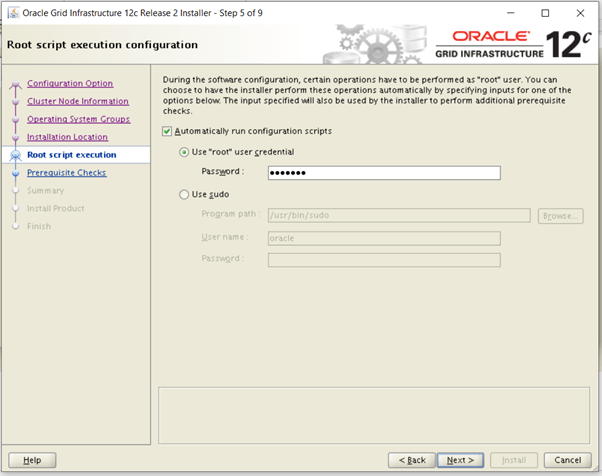Select the Use sudo radio button
Screen dimensions: 602x476
tap(183, 195)
